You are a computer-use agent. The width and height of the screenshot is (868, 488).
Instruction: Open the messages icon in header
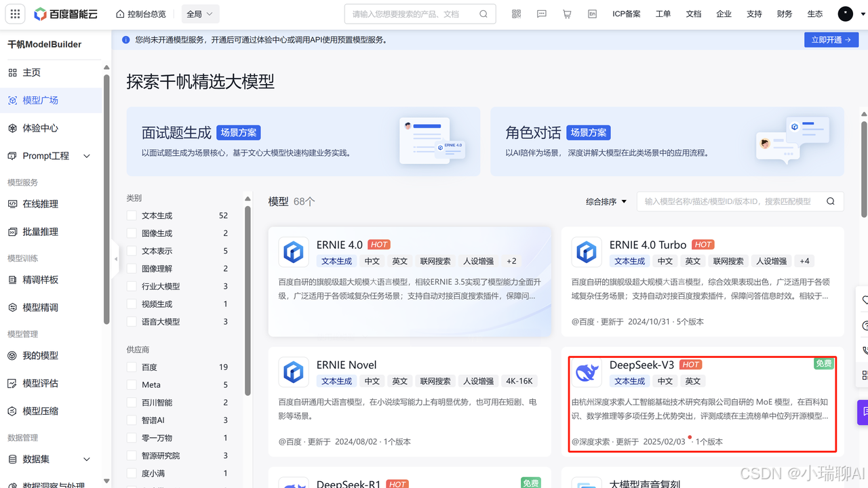click(541, 14)
